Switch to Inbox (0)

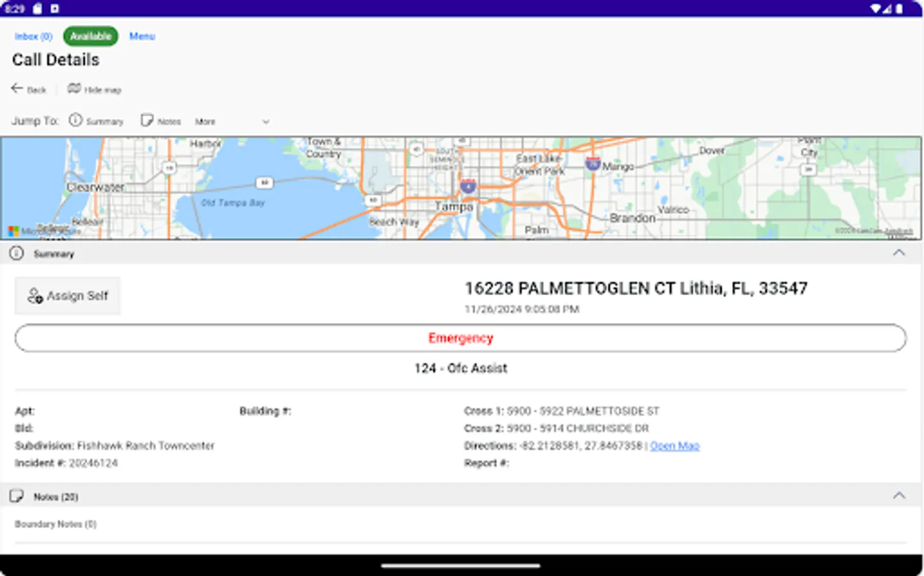(33, 36)
